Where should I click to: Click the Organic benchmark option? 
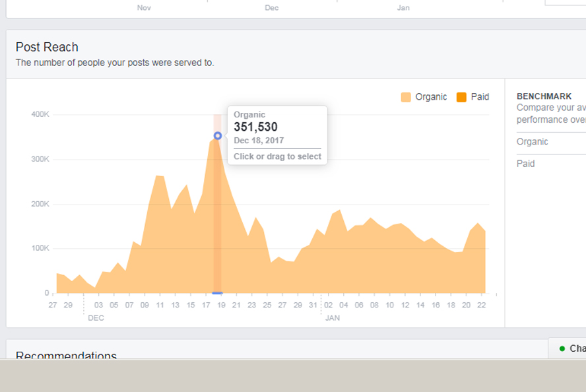(x=532, y=142)
